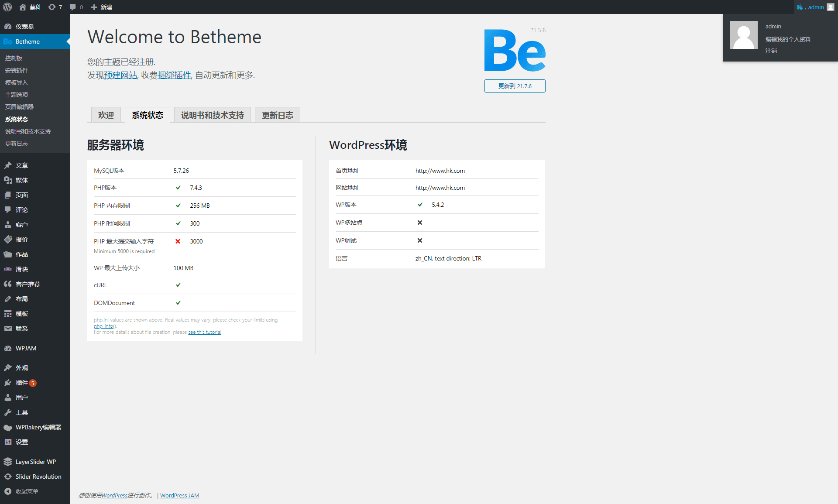Switch to the 更新日志 tab
Screen dimensions: 838x504
[x=277, y=115]
